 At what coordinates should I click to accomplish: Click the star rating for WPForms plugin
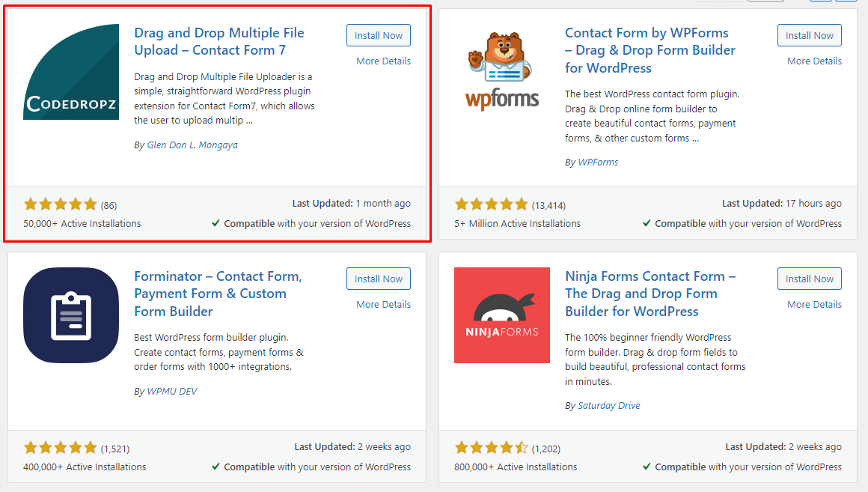(492, 205)
